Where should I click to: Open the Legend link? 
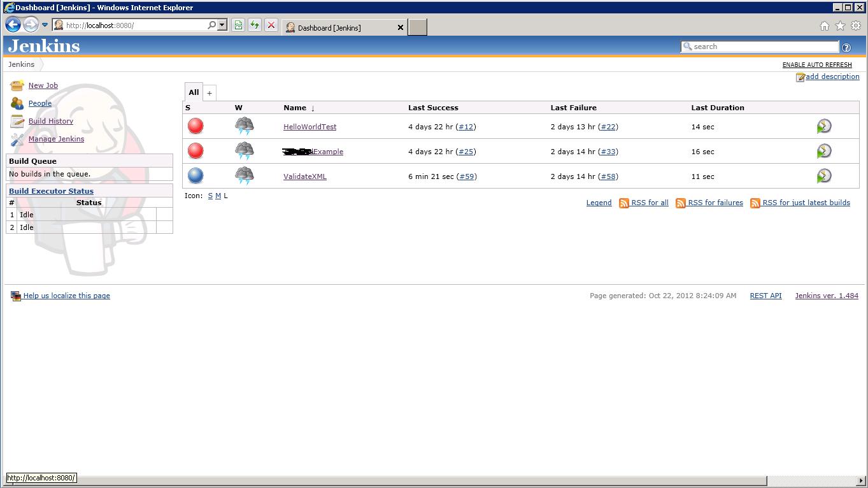coord(599,203)
